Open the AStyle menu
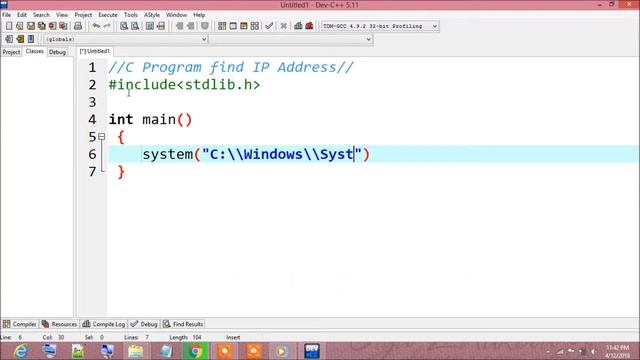 coord(152,15)
